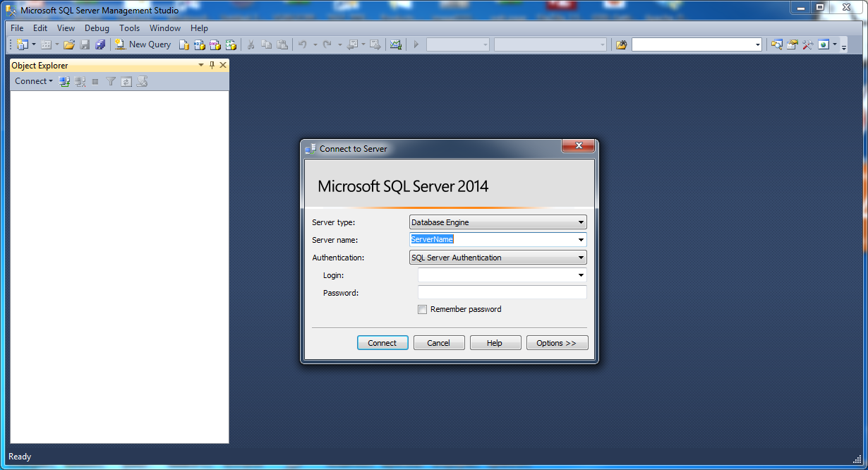Image resolution: width=868 pixels, height=470 pixels.
Task: Click the Password input field
Action: click(x=502, y=292)
